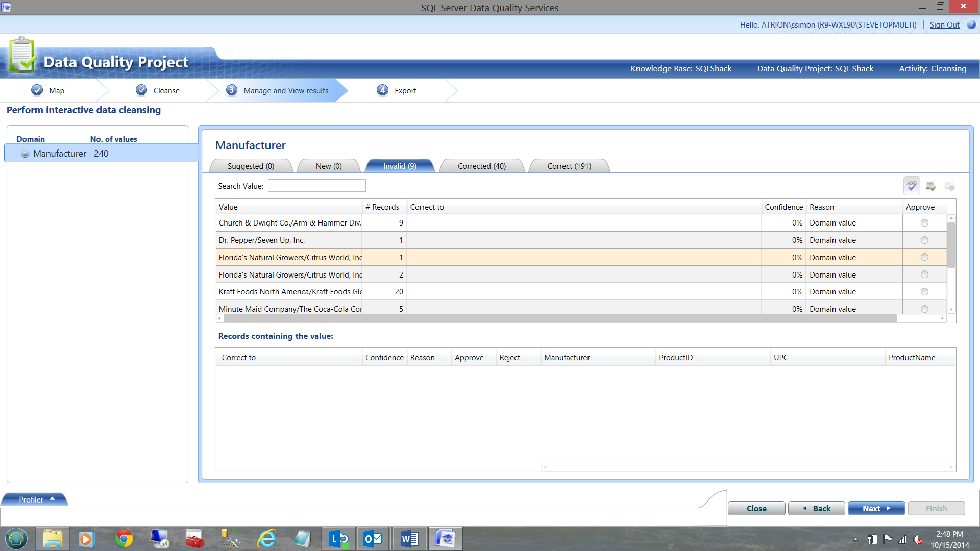Toggle the spell checker ABC icon

point(912,186)
